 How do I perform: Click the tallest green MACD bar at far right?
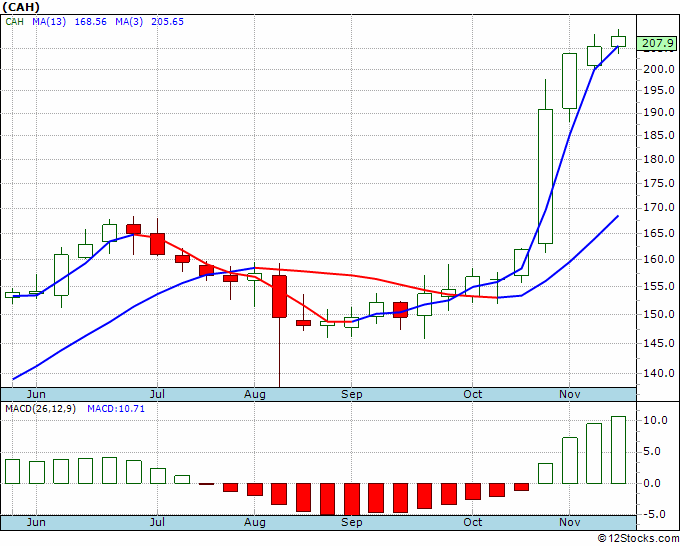(x=618, y=450)
